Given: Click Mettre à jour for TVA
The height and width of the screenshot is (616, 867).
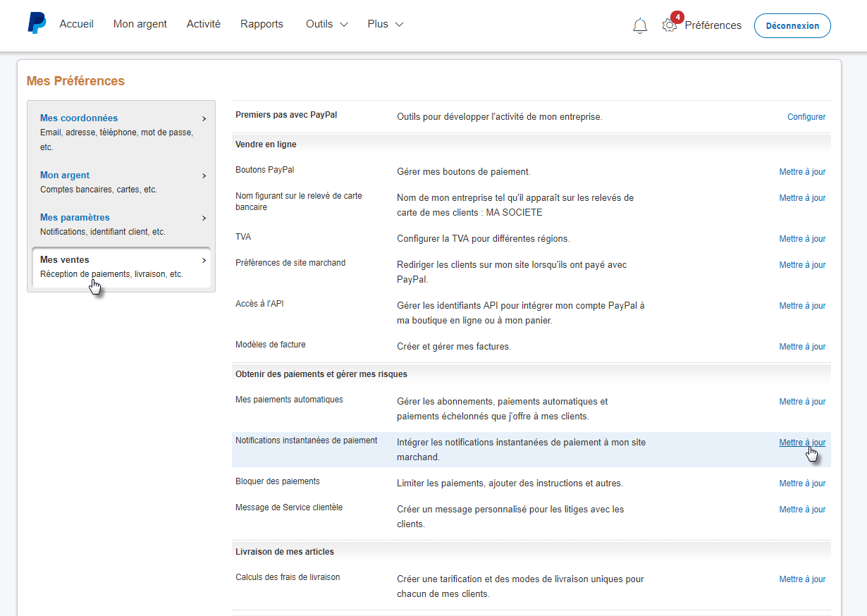Looking at the screenshot, I should [802, 239].
